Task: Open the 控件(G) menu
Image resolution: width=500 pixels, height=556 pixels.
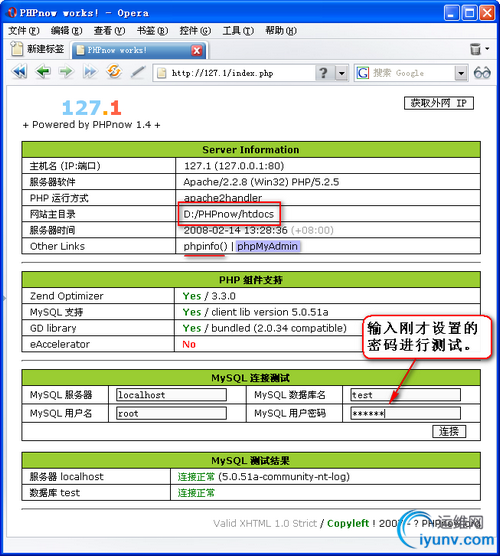Action: (x=195, y=31)
